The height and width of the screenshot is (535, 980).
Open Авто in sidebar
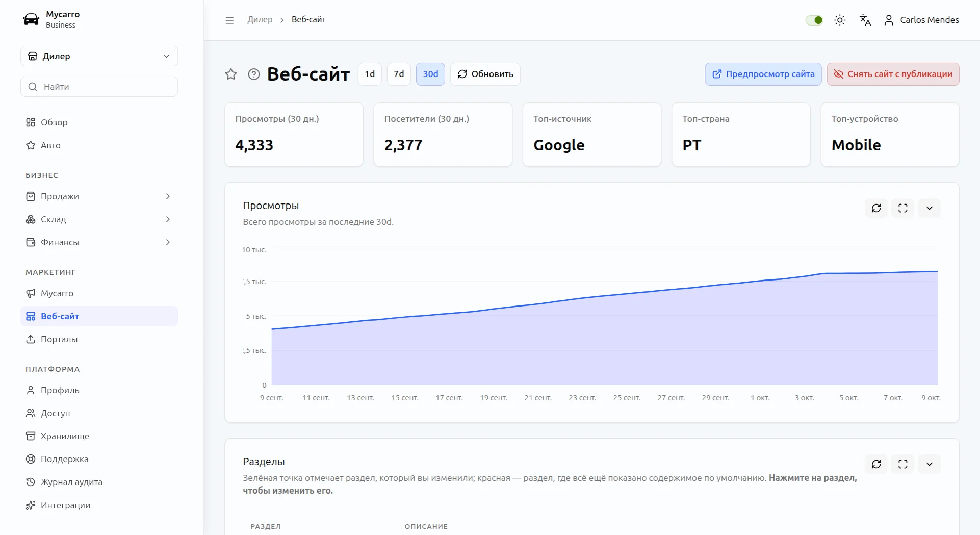(99, 145)
